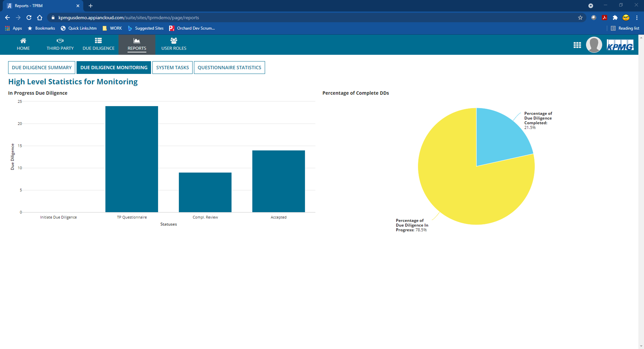Click the Percentage of Complete DDs title
The width and height of the screenshot is (644, 349).
(356, 93)
